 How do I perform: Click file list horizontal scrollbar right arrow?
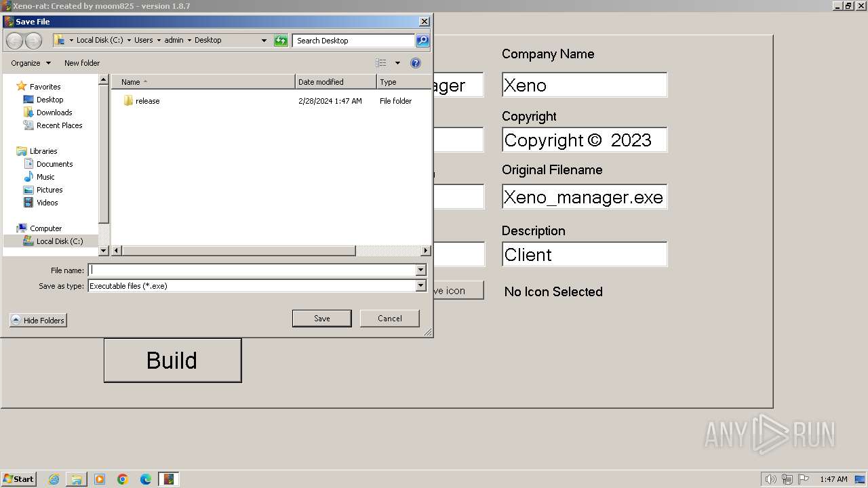[x=425, y=251]
